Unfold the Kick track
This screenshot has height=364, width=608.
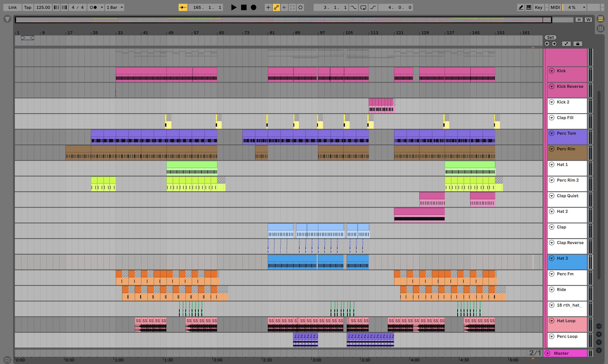click(x=551, y=71)
